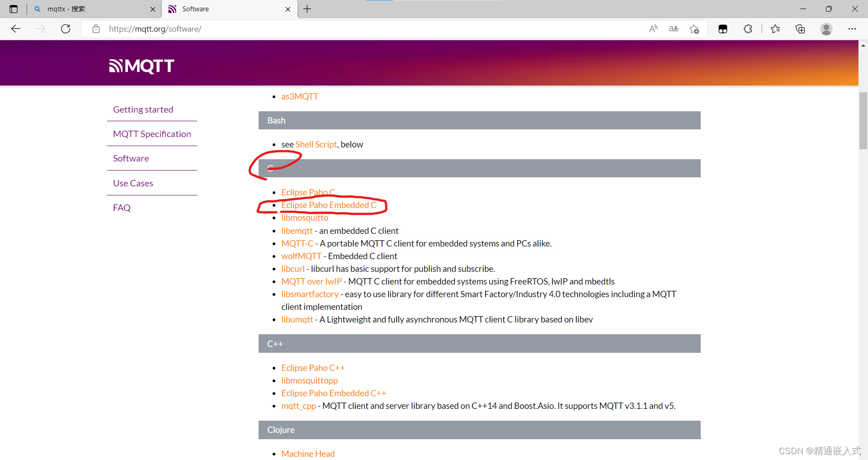Image resolution: width=868 pixels, height=460 pixels.
Task: Click the Clojure section header
Action: (479, 430)
